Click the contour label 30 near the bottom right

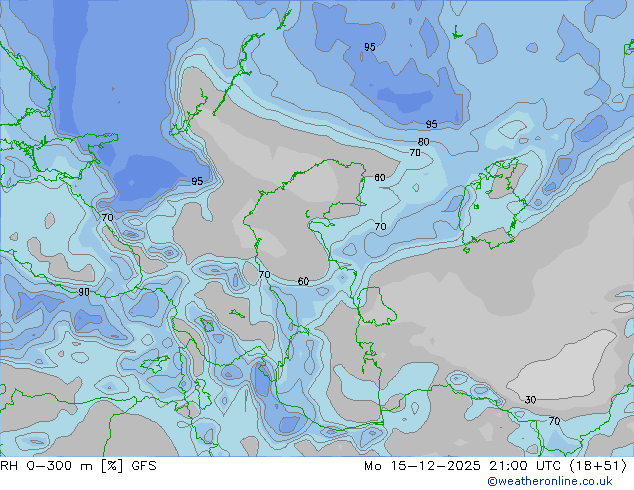530,400
